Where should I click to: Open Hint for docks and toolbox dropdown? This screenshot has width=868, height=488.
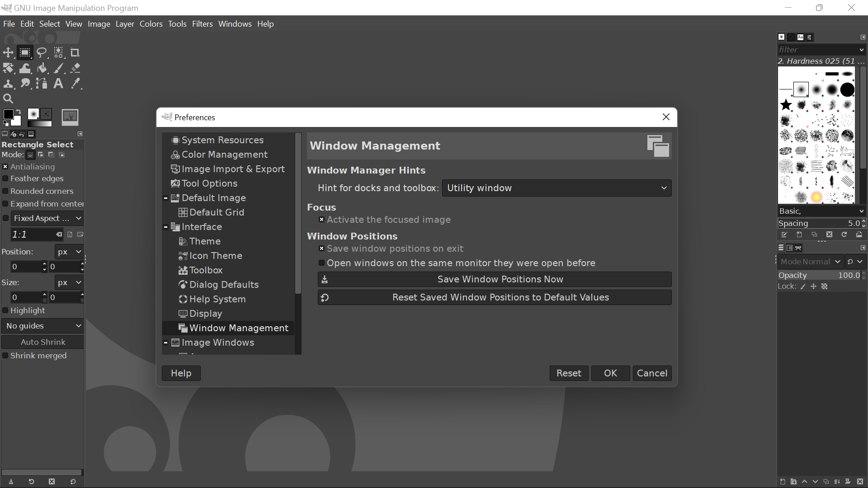(557, 188)
